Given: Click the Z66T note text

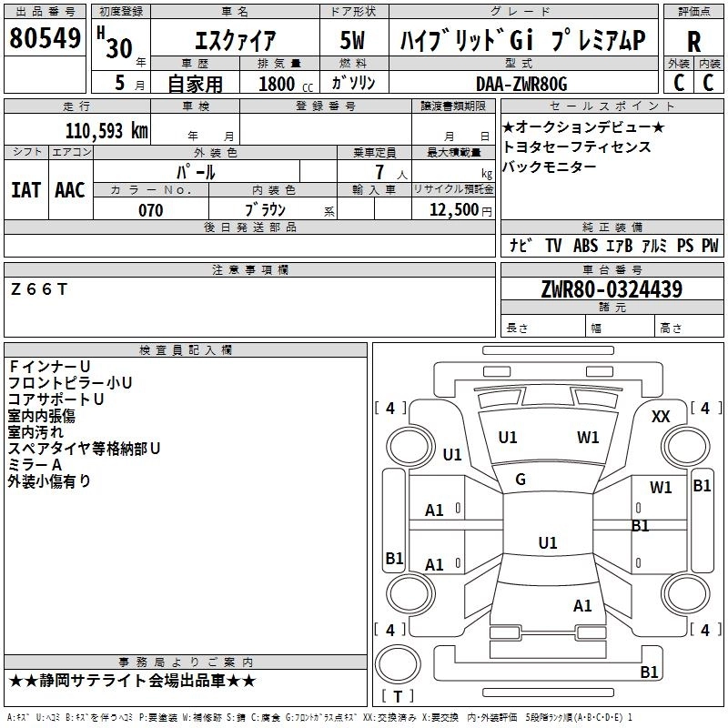Looking at the screenshot, I should (38, 289).
